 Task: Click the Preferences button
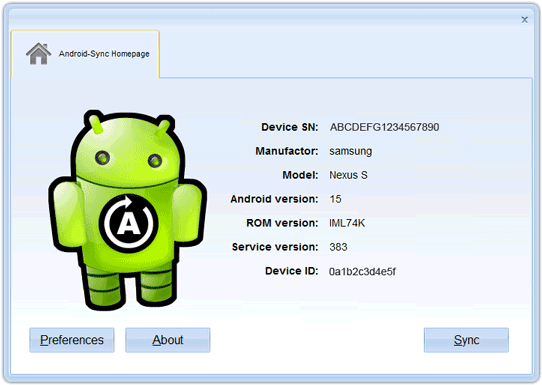[x=72, y=340]
